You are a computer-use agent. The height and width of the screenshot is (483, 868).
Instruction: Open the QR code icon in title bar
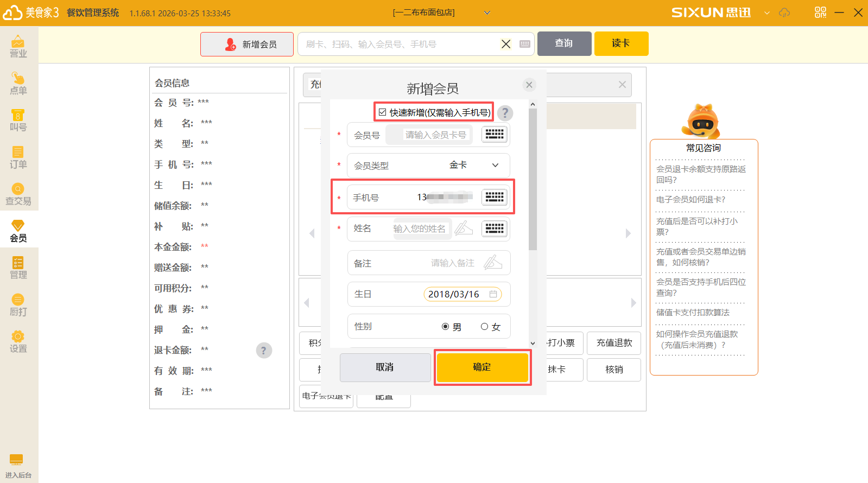coord(820,12)
